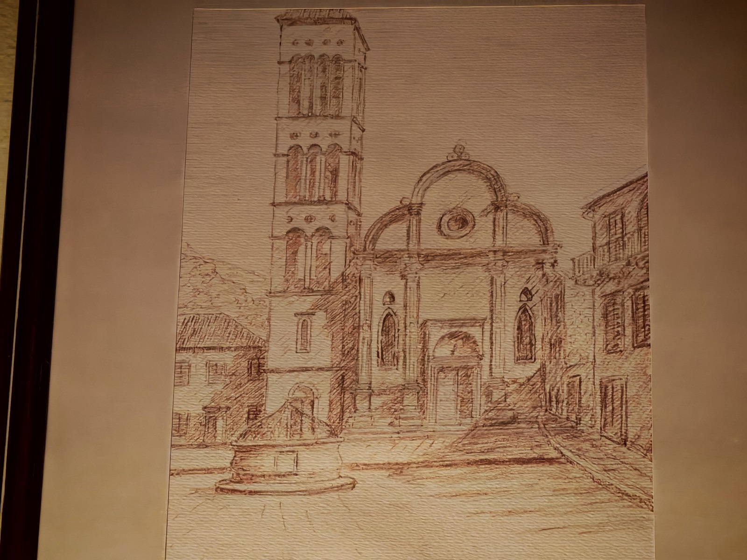Click the arched door at tower base

click(302, 397)
